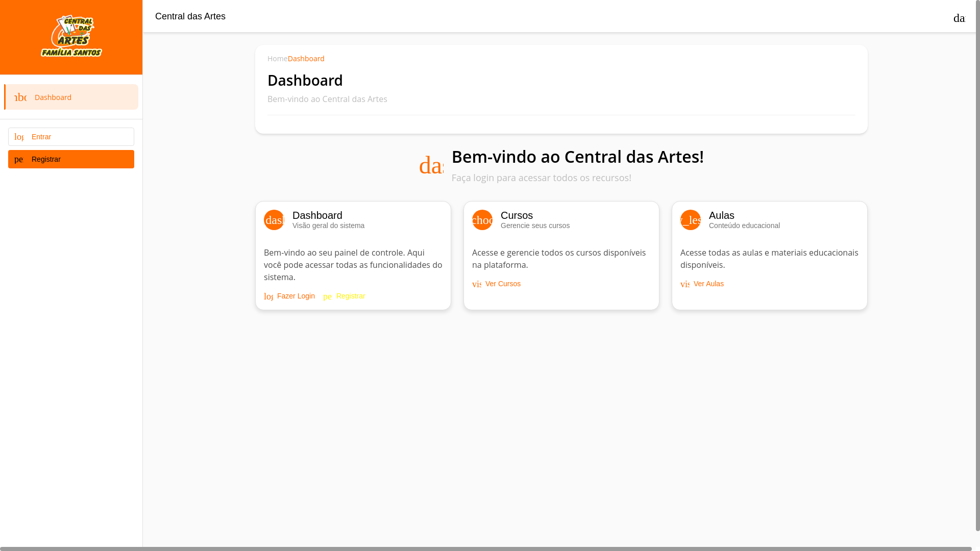Image resolution: width=980 pixels, height=551 pixels.
Task: Click Fazer Login in Dashboard card
Action: click(x=289, y=296)
